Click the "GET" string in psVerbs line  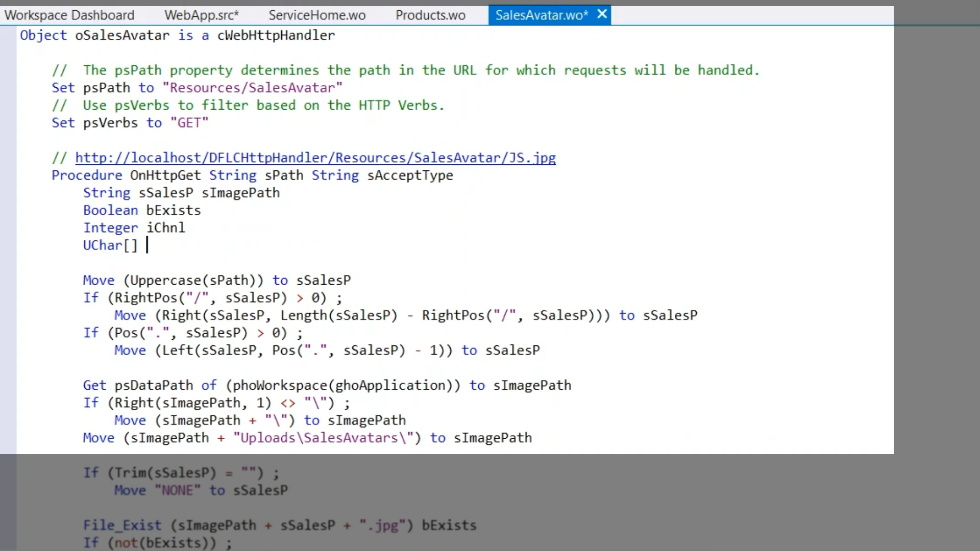(189, 123)
